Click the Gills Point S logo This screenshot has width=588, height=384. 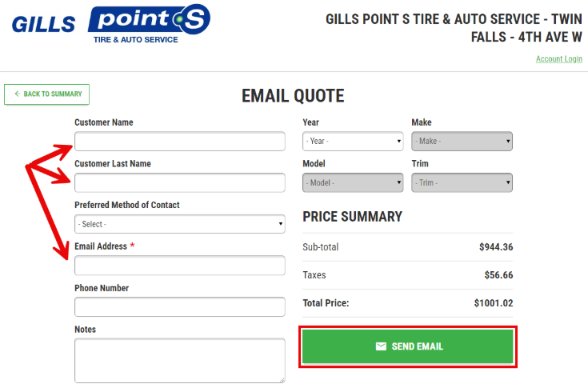(111, 24)
